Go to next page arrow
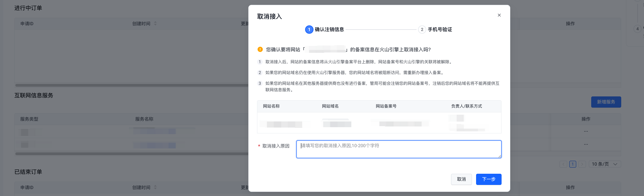 coord(582,164)
